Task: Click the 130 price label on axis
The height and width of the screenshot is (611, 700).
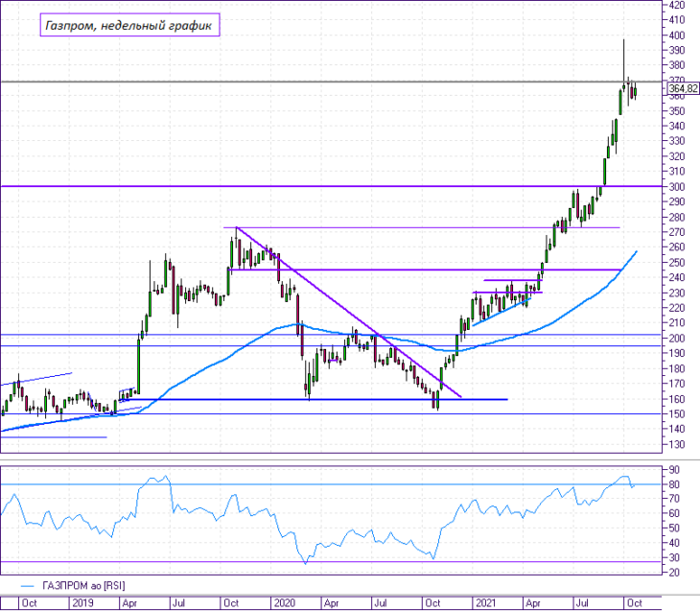Action: tap(677, 444)
